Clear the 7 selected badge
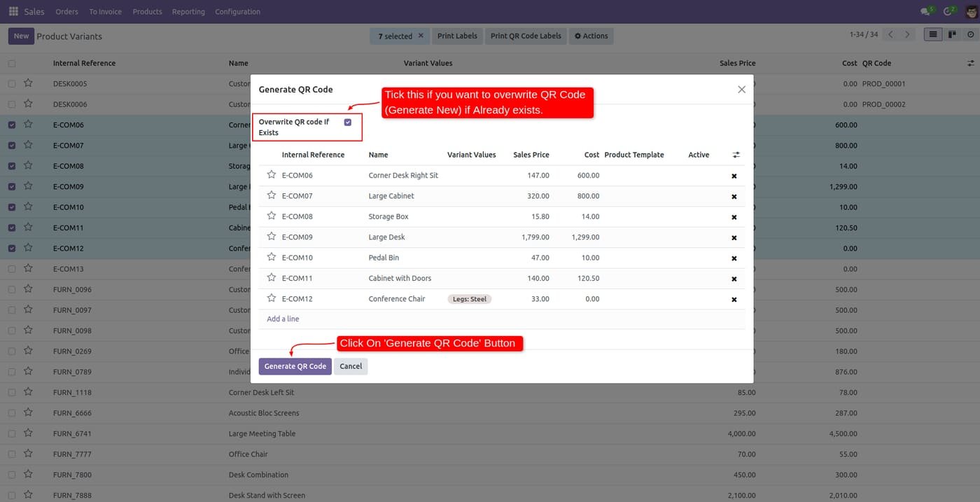This screenshot has width=980, height=502. click(x=421, y=36)
